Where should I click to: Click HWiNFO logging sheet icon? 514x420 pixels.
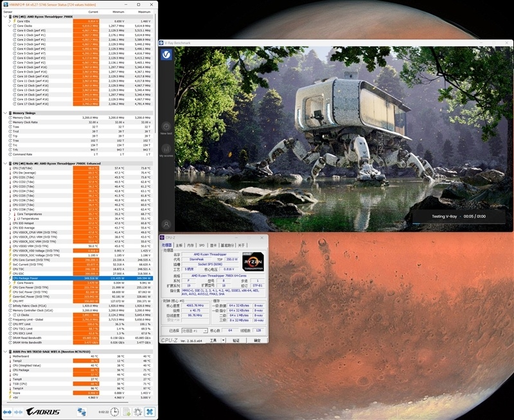pos(127,412)
